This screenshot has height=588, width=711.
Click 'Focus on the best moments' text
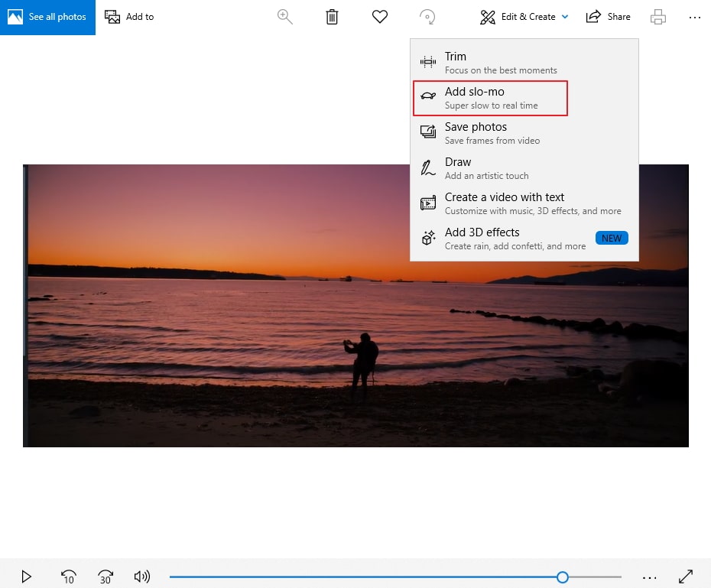click(x=501, y=70)
